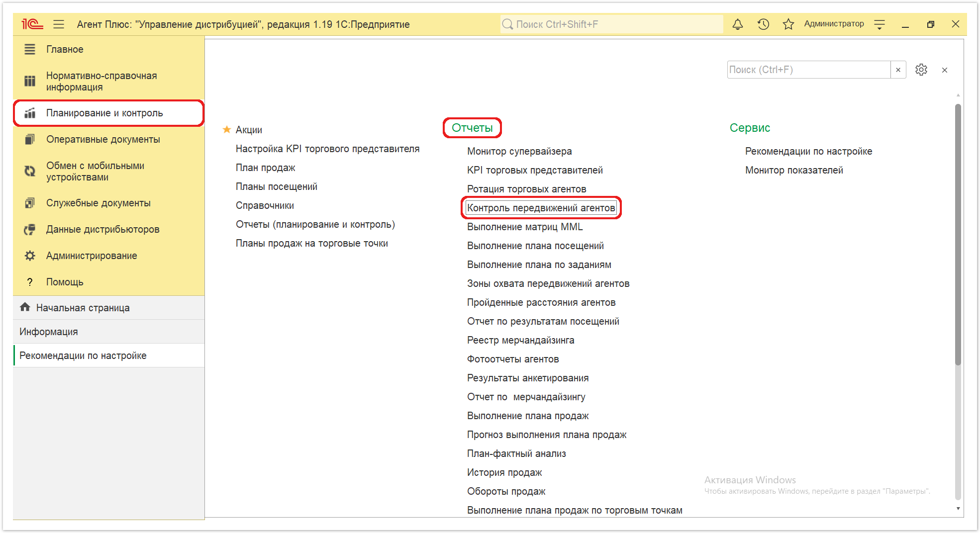Open the Планы посещений link
980x533 pixels.
(x=276, y=186)
